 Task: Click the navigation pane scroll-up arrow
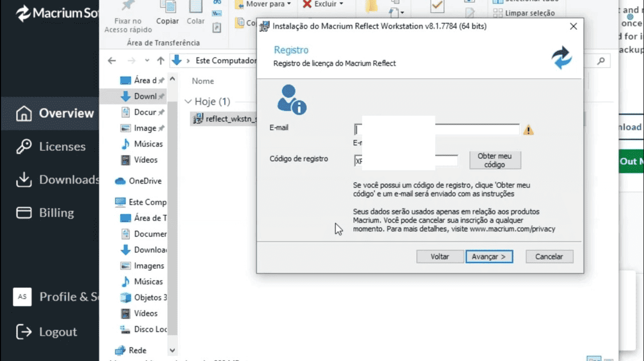[172, 79]
